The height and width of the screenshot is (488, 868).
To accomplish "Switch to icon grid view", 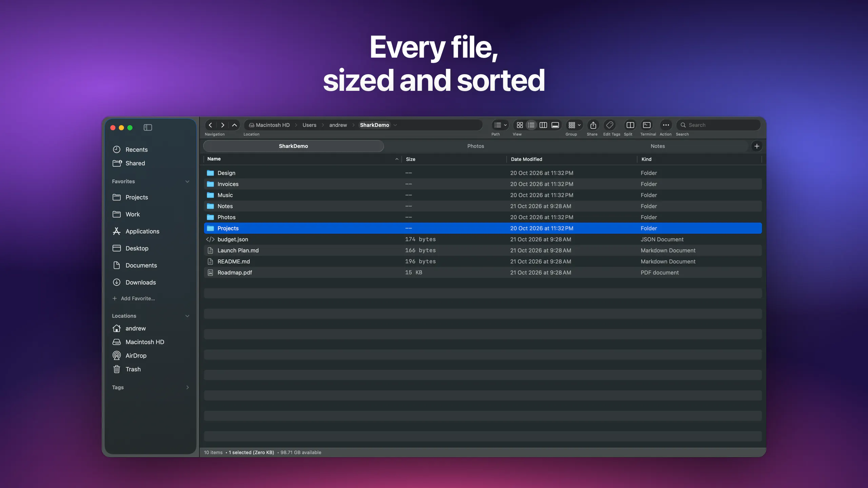I will click(x=519, y=125).
